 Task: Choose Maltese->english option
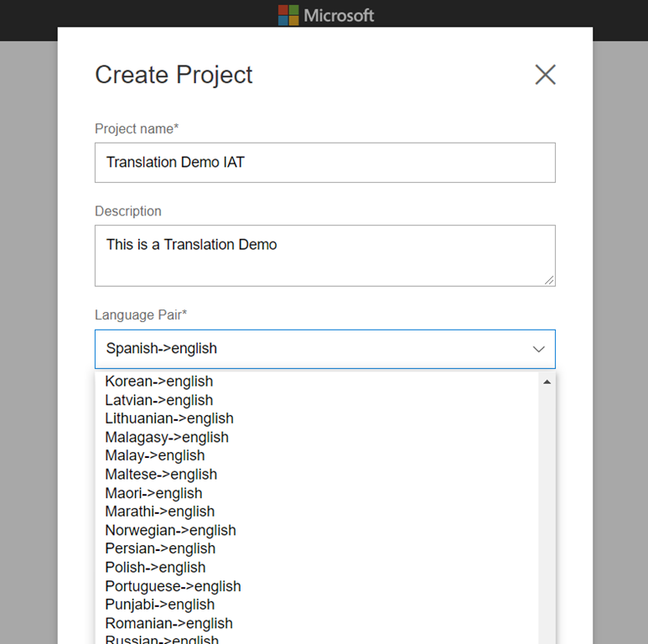161,474
